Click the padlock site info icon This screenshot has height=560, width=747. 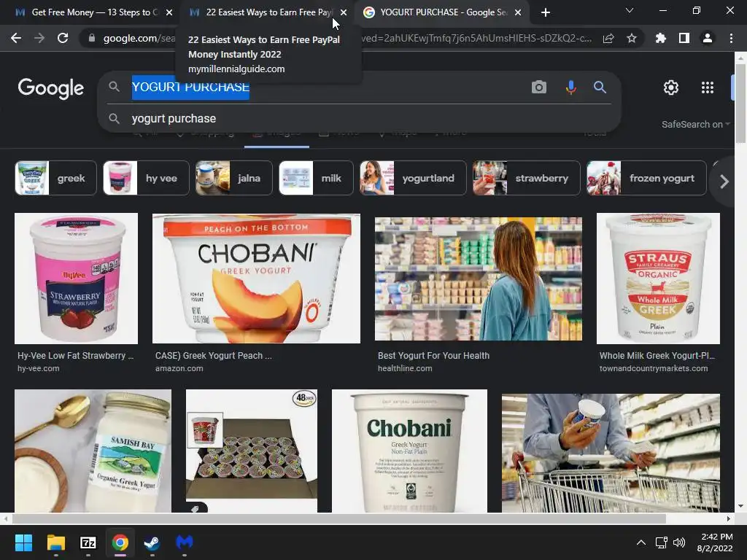(92, 38)
